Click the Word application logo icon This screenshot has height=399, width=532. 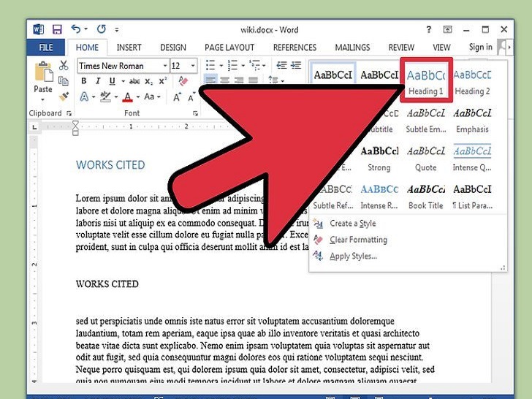(x=38, y=29)
